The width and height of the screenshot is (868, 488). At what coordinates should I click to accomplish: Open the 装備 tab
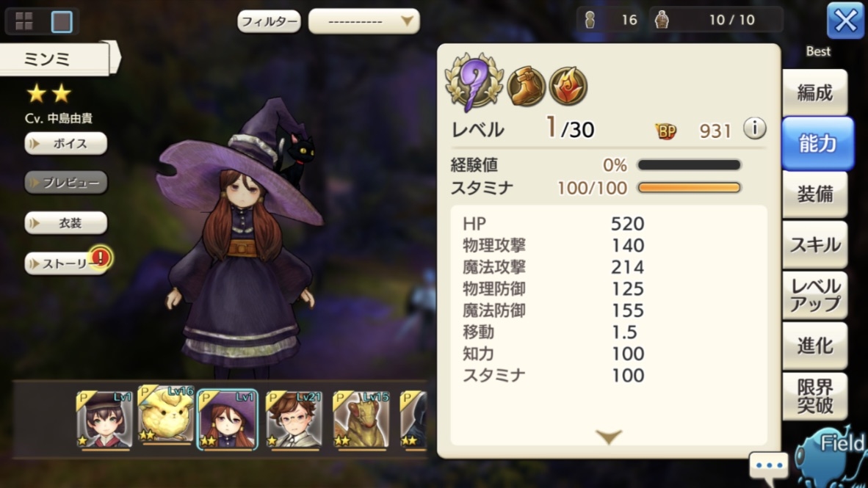tap(814, 194)
